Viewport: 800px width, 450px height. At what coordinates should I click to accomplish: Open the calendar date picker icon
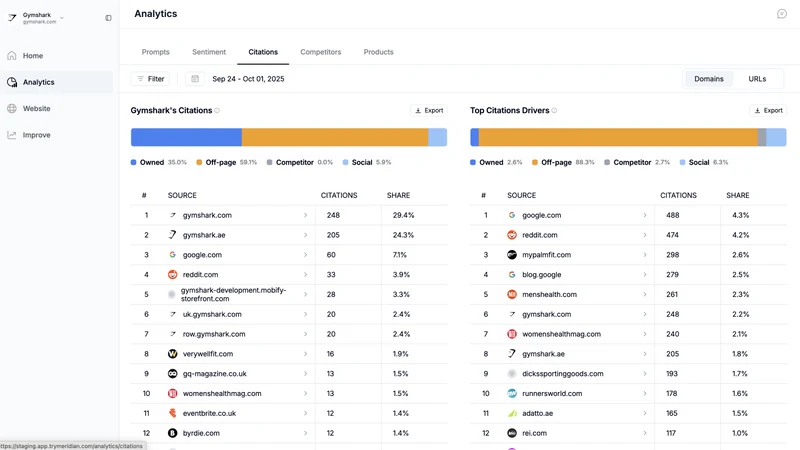(x=195, y=79)
